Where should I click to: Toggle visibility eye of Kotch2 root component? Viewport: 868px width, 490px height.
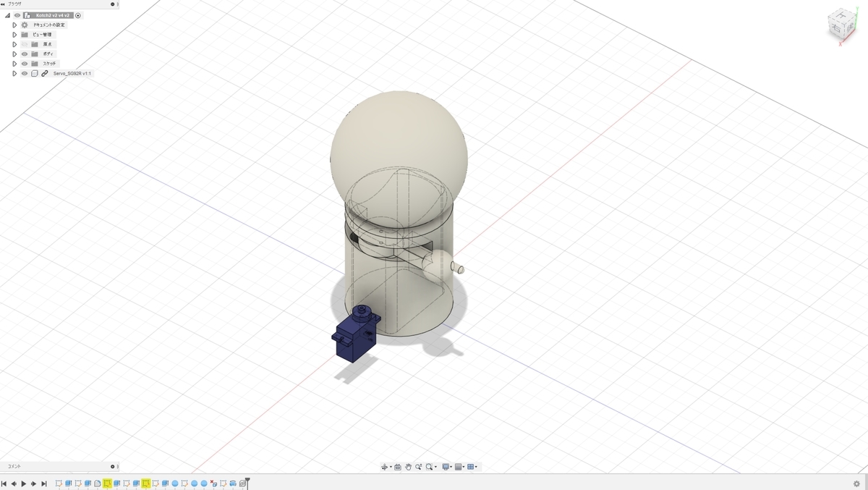(17, 15)
